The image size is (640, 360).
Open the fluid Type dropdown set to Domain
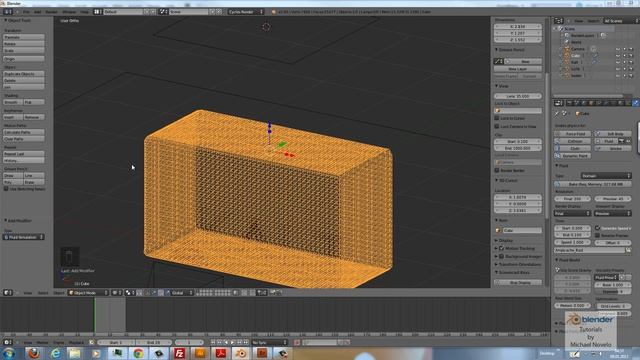[x=606, y=176]
